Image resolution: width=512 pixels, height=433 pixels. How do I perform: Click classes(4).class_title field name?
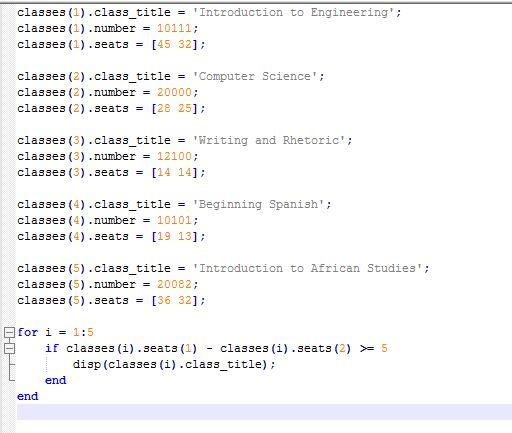(94, 204)
